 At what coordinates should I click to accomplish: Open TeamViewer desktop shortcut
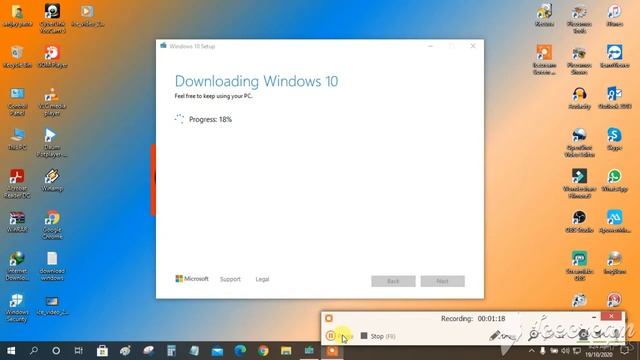[x=614, y=57]
